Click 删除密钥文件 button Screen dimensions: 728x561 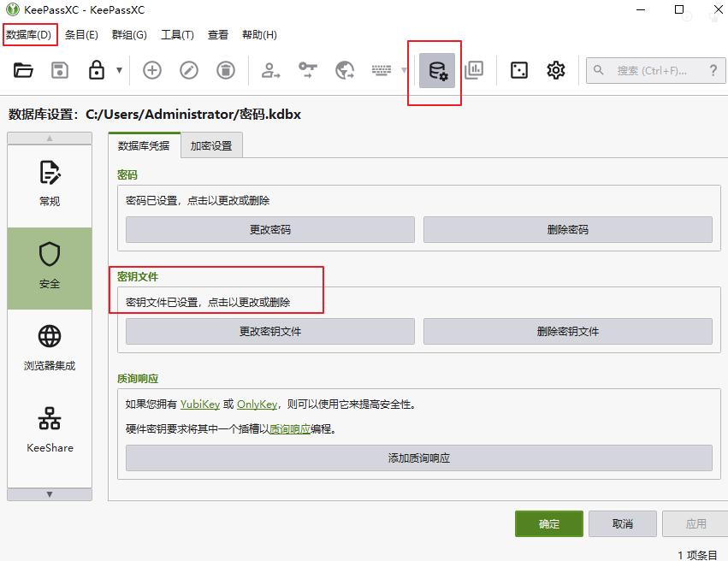pos(568,331)
